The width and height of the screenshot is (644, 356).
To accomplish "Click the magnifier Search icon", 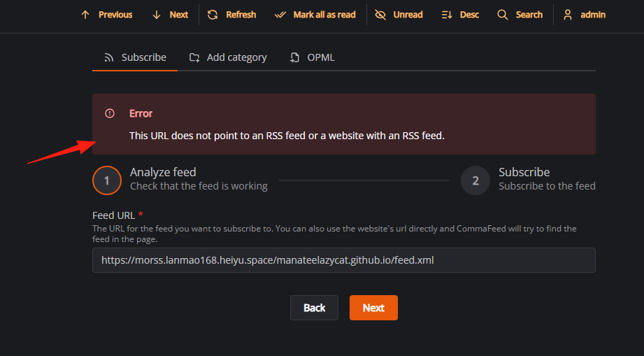I will [x=502, y=15].
